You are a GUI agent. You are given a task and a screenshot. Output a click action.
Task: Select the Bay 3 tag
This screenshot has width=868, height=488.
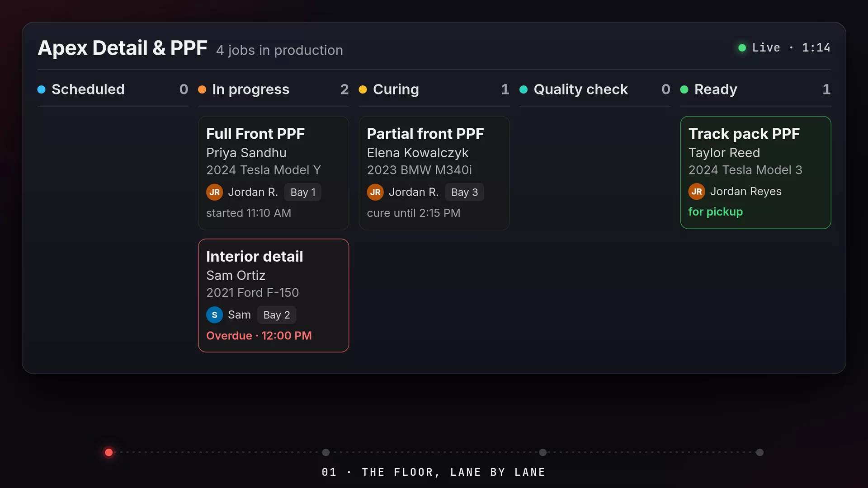(464, 192)
